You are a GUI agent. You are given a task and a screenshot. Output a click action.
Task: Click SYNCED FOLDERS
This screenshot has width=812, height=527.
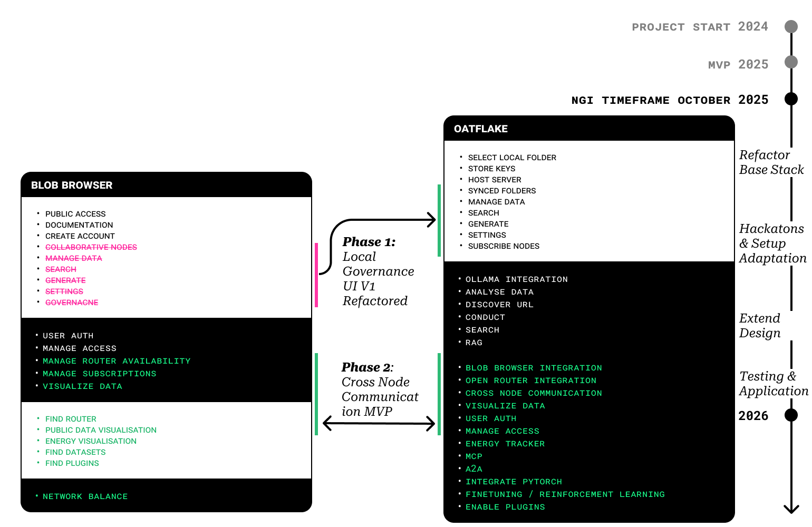[x=502, y=191]
